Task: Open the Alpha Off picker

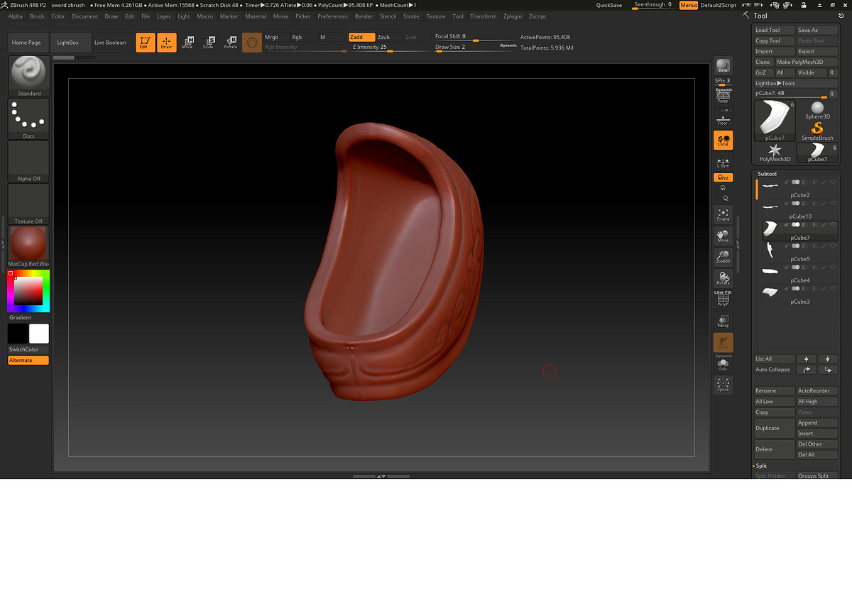Action: [x=29, y=161]
